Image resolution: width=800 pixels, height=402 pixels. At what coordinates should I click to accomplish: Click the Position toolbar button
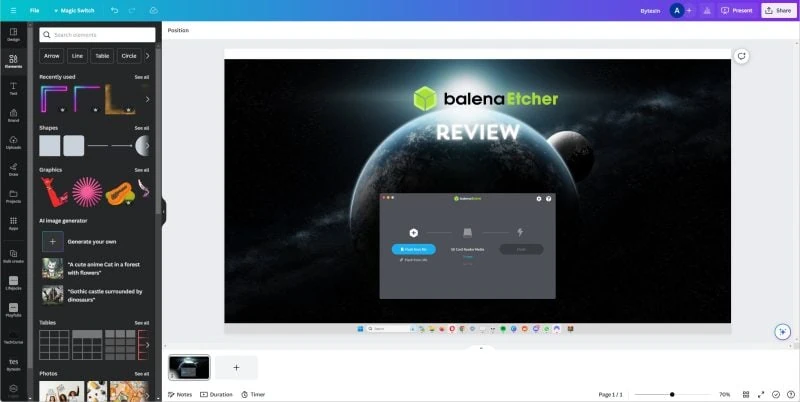(178, 30)
